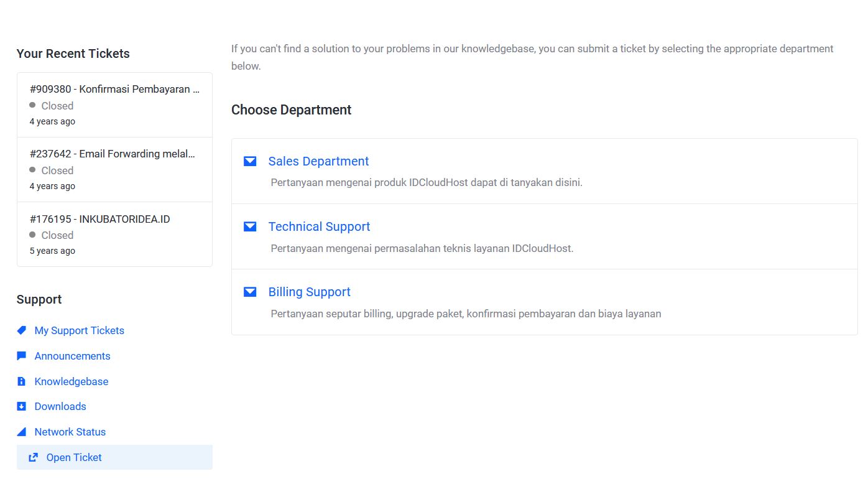The height and width of the screenshot is (494, 868).
Task: Open ticket #909380 Konfirmasi Pembayaran
Action: 114,89
